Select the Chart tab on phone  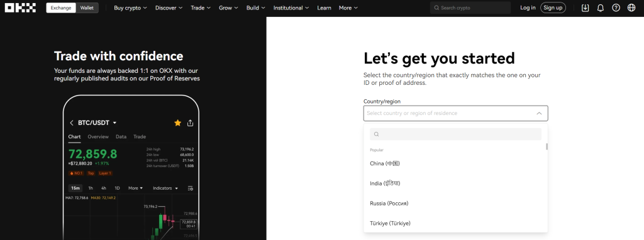74,136
